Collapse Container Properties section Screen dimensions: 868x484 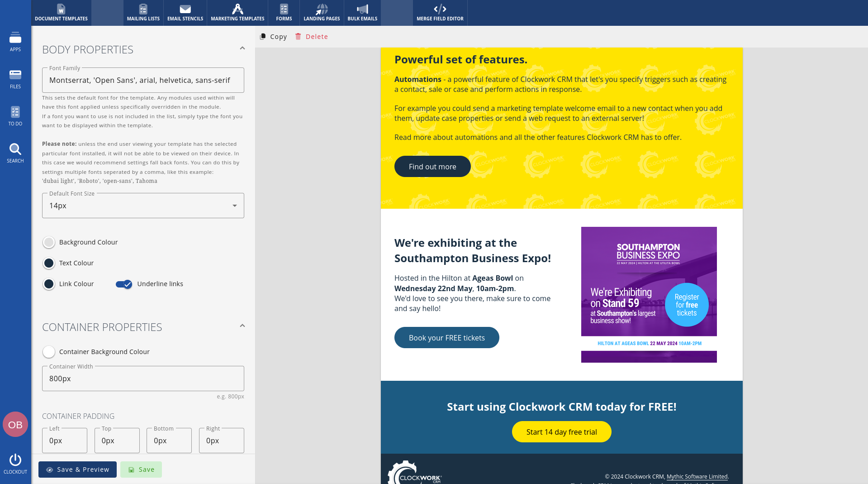[x=242, y=326]
